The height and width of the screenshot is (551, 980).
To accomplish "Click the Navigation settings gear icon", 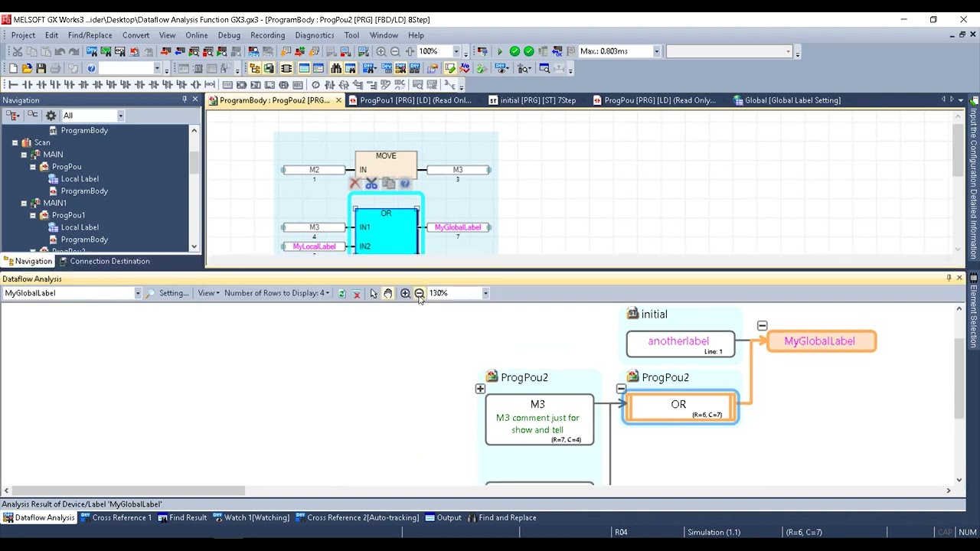I will (x=51, y=116).
